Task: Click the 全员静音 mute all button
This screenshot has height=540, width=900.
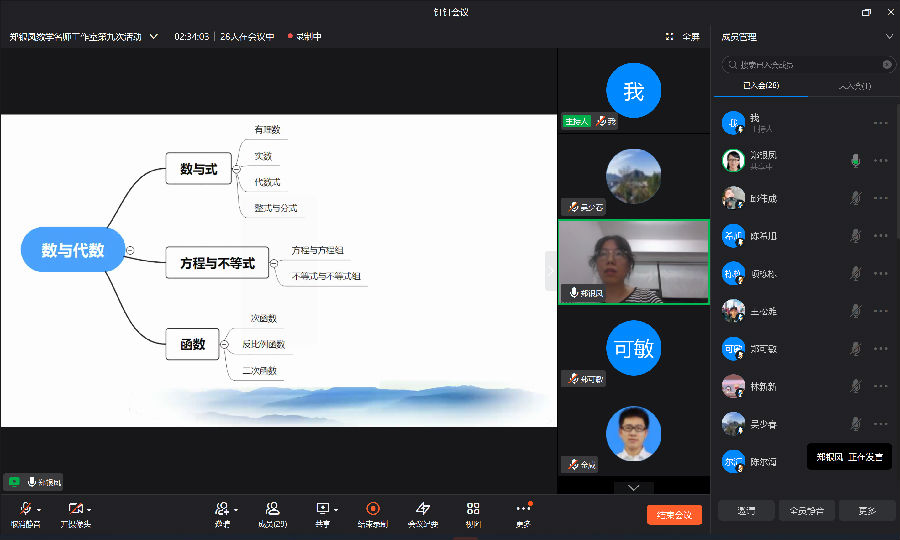Action: 807,511
